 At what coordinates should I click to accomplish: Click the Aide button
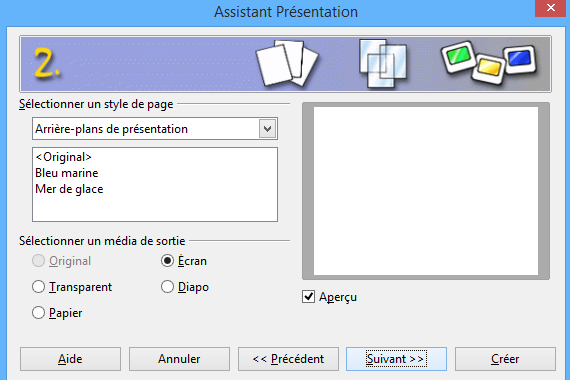coord(70,359)
